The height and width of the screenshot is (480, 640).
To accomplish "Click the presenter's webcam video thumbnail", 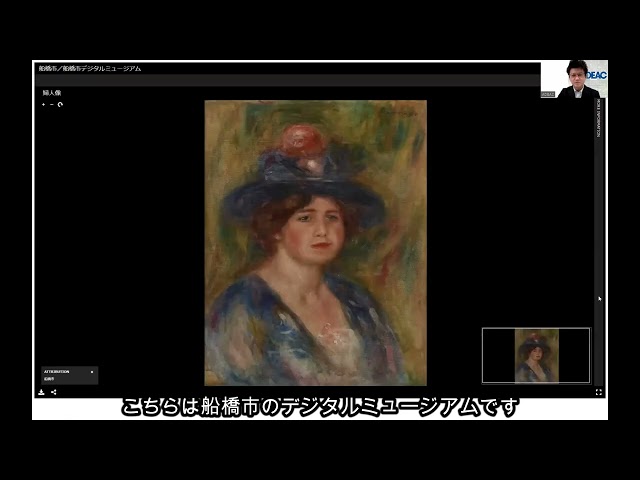I will tap(574, 80).
